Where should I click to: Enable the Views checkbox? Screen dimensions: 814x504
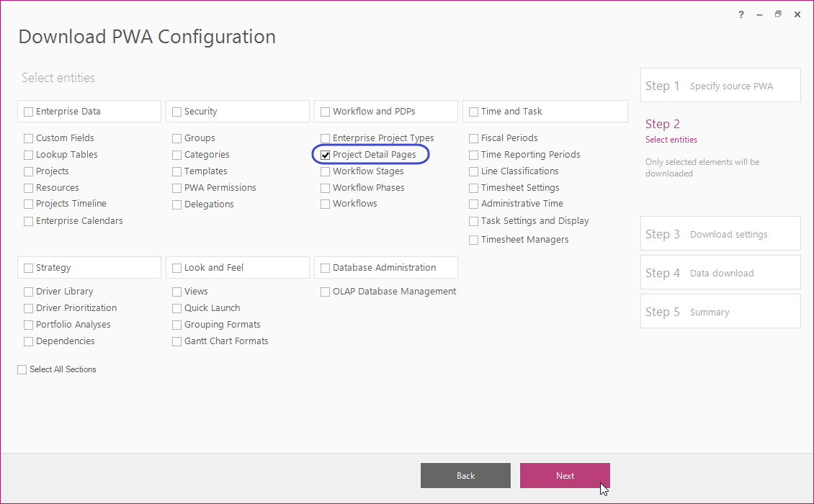177,292
